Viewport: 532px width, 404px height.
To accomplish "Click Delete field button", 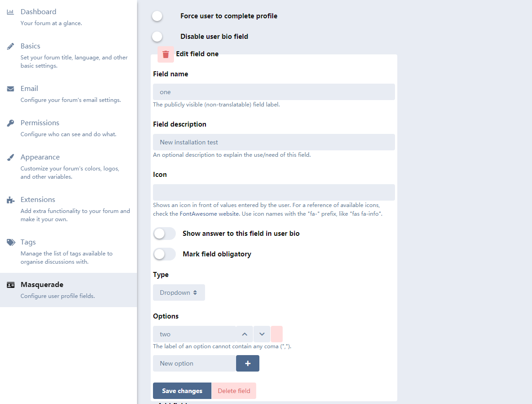I will (x=234, y=391).
